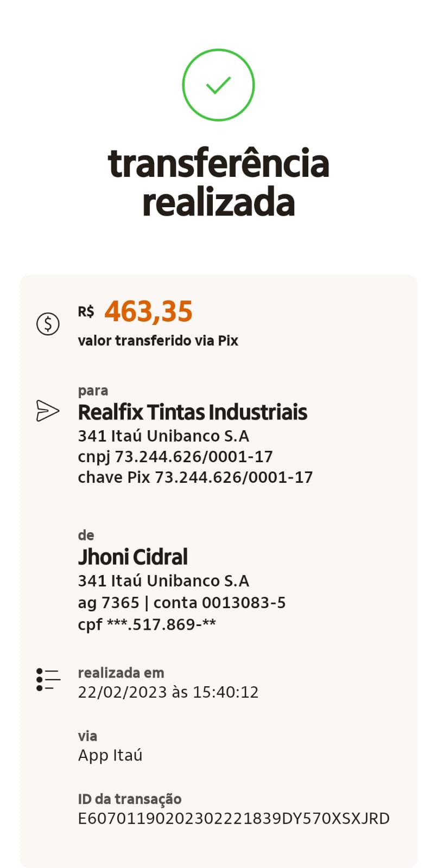The height and width of the screenshot is (868, 437).
Task: Select the orange 463,35 amount
Action: (148, 311)
